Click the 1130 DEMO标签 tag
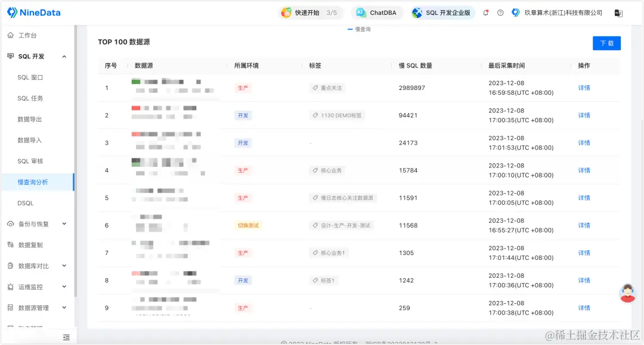The image size is (644, 345). pyautogui.click(x=336, y=115)
